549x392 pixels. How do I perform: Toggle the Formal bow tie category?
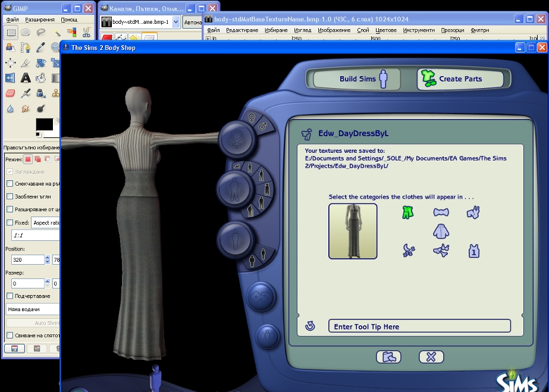click(441, 212)
